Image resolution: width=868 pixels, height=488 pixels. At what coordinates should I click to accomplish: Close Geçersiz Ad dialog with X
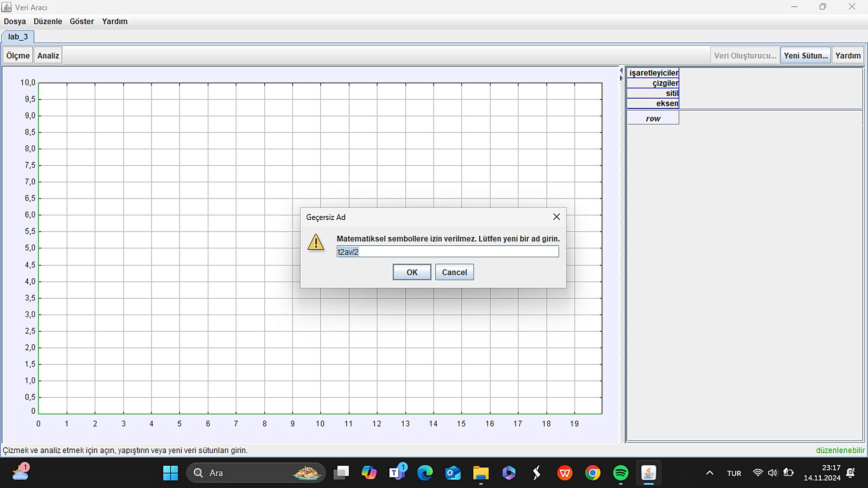click(556, 217)
